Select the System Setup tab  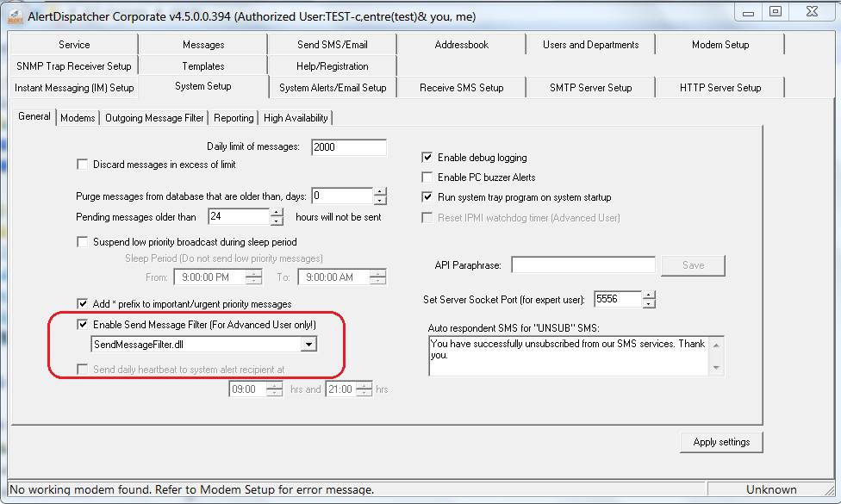coord(203,86)
